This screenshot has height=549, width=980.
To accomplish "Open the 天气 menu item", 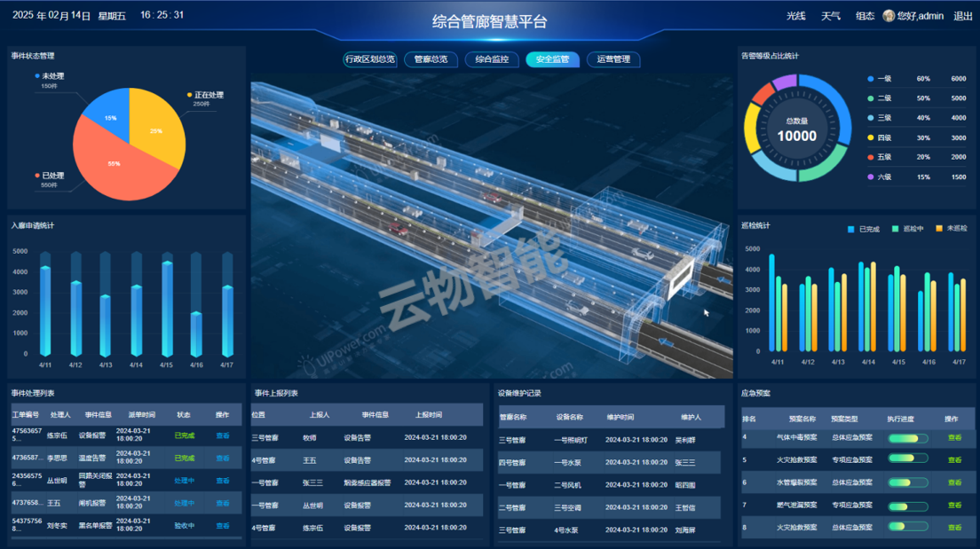I will pyautogui.click(x=831, y=16).
